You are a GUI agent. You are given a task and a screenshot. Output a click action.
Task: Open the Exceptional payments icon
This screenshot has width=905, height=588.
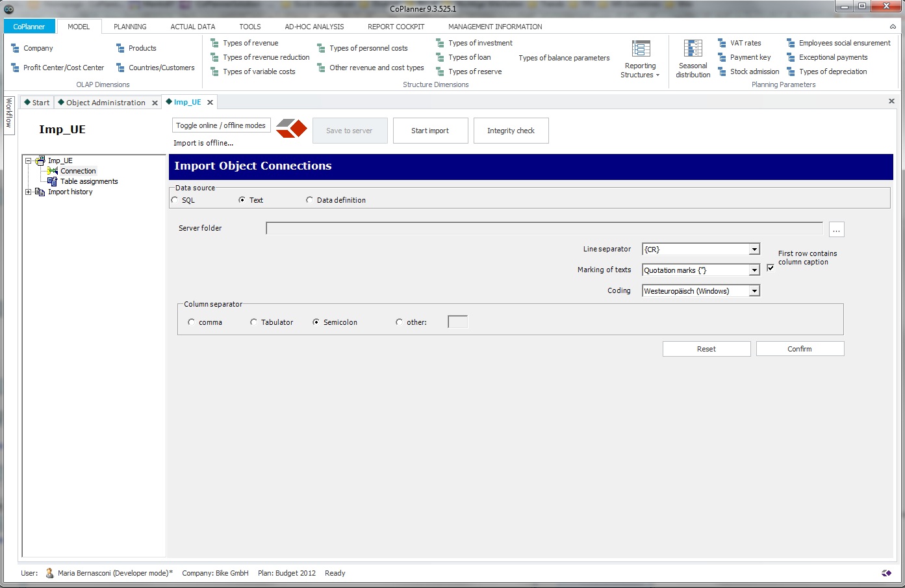tap(791, 57)
